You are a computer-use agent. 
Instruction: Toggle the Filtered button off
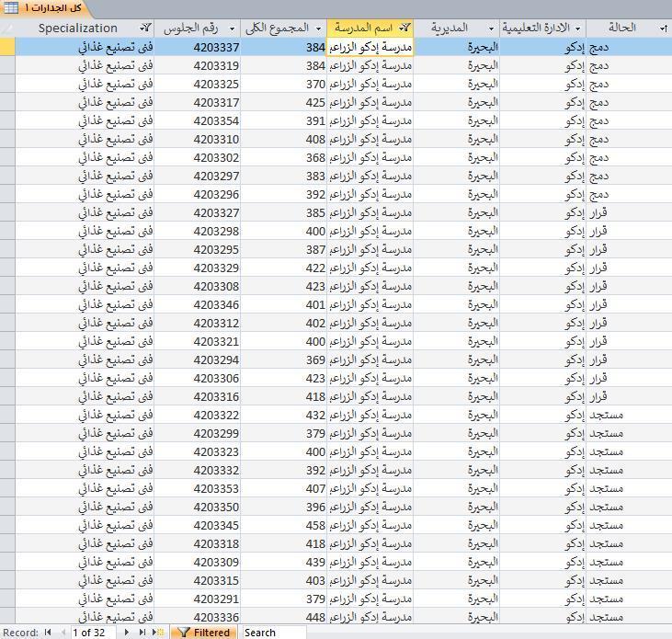203,633
